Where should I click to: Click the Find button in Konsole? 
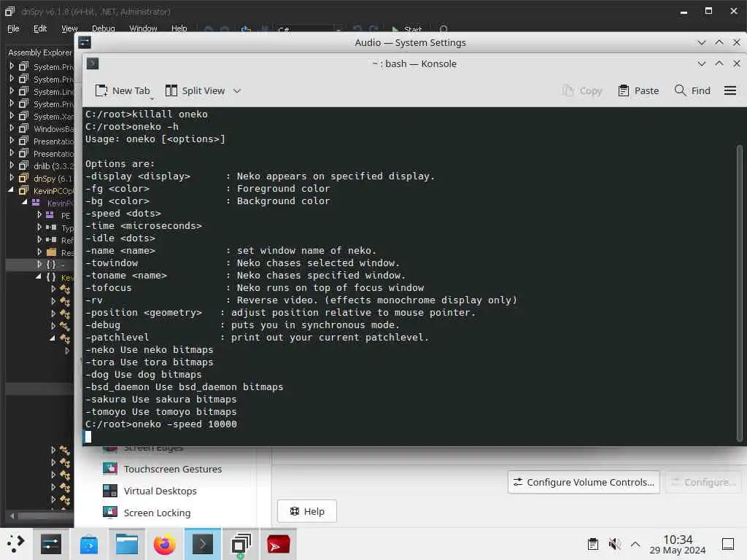point(692,91)
